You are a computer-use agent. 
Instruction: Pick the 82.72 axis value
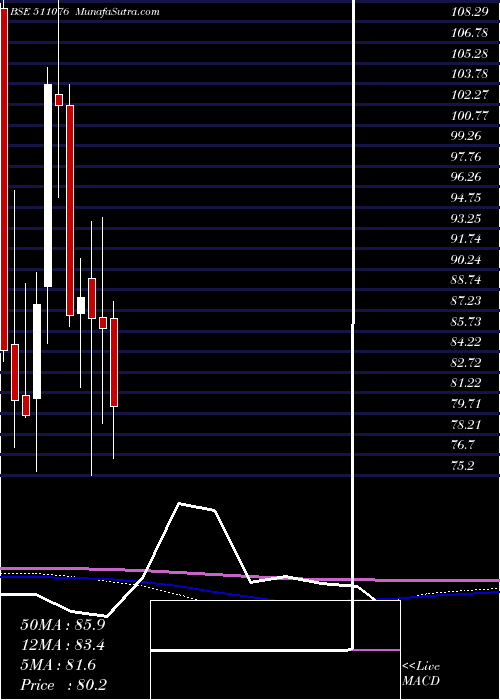466,362
